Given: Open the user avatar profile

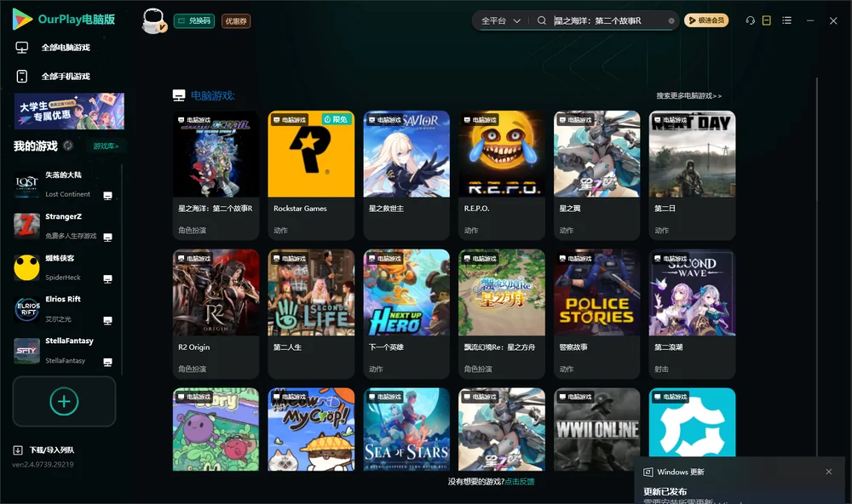Looking at the screenshot, I should [153, 21].
